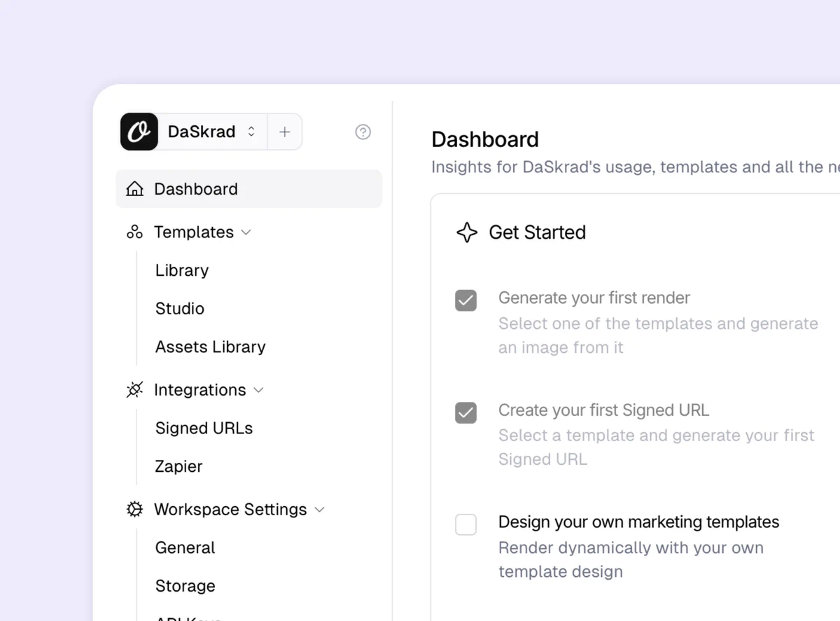Viewport: 840px width, 621px height.
Task: Click the Integrations menu label
Action: tap(200, 390)
